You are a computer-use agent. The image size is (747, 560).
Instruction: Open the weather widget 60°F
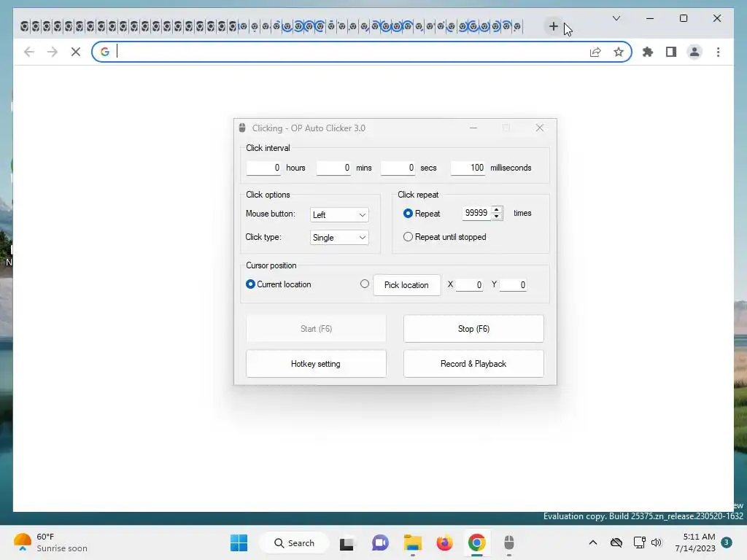50,542
